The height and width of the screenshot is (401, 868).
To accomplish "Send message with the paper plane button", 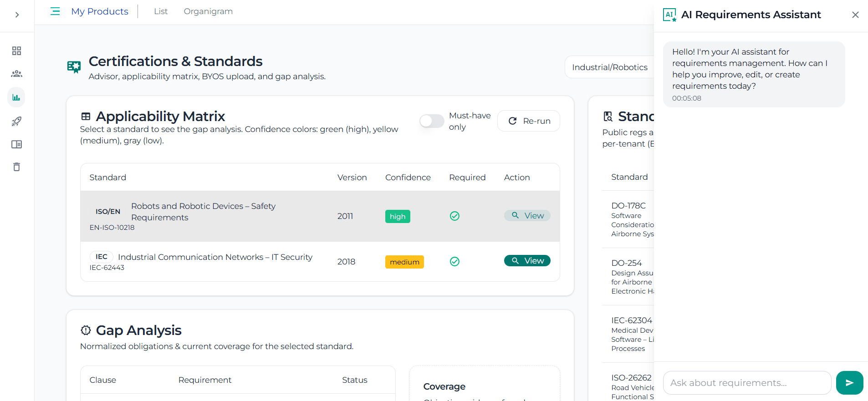I will click(849, 383).
